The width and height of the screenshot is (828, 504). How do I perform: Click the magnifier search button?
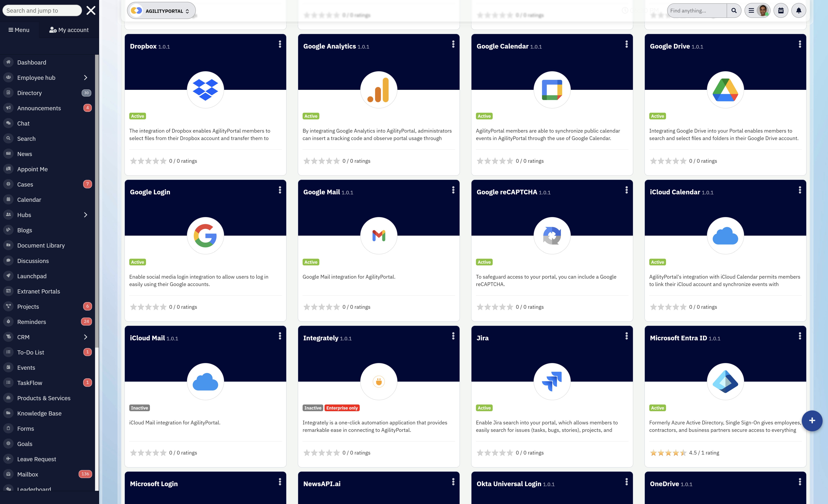point(734,11)
